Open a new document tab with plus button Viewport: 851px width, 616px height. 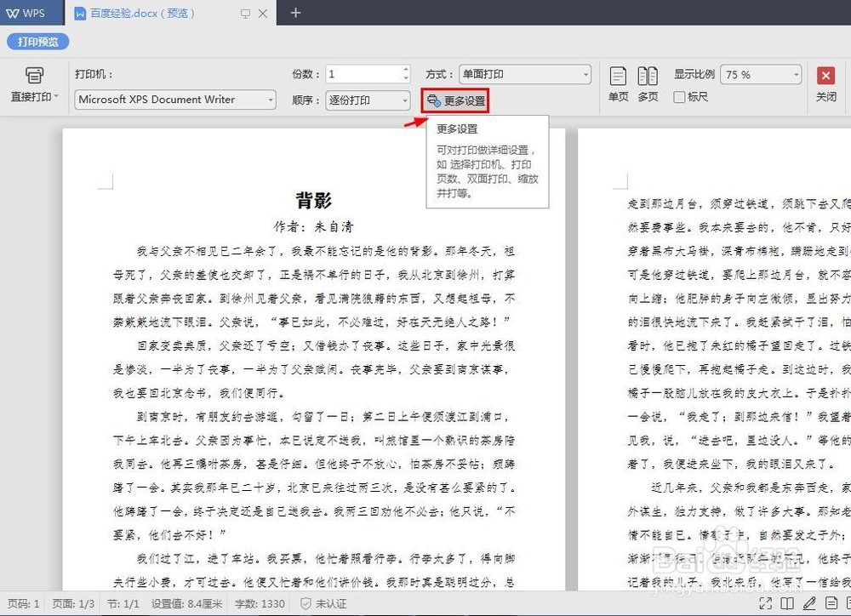(294, 14)
